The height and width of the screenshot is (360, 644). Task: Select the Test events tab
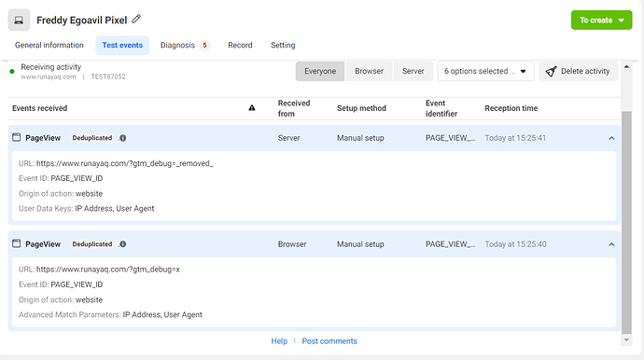click(122, 45)
